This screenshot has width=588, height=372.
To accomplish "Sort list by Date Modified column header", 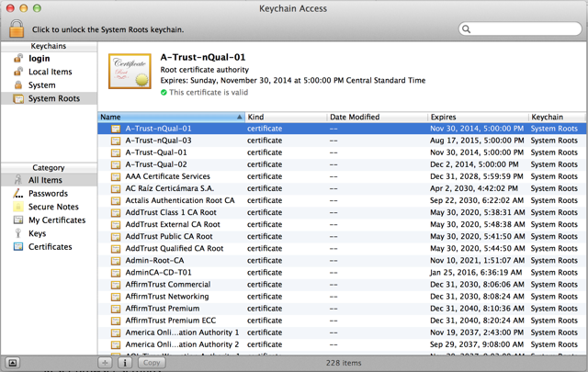I will [378, 117].
